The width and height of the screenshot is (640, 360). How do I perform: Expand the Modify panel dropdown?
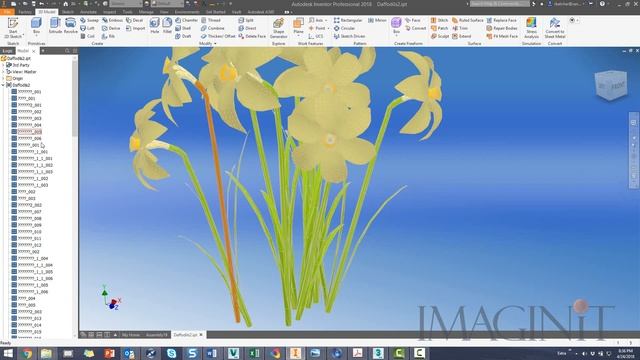(208, 43)
